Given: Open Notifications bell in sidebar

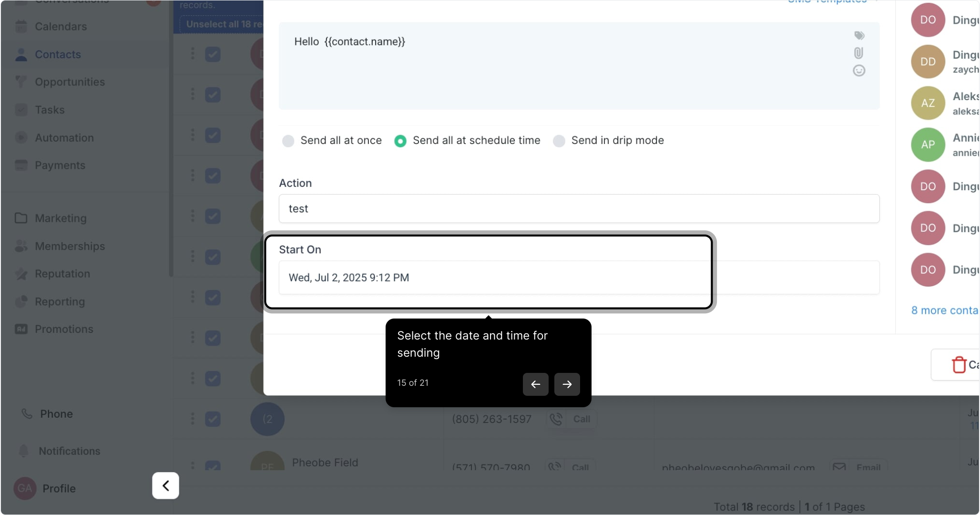Looking at the screenshot, I should (24, 451).
